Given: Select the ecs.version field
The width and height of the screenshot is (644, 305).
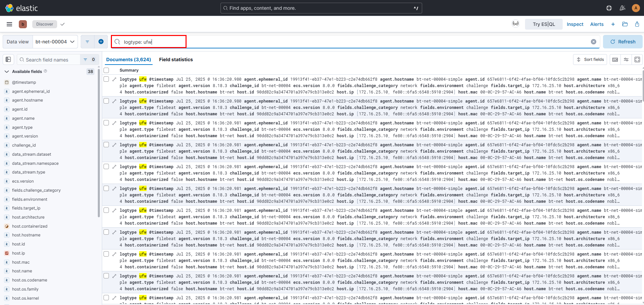Looking at the screenshot, I should coord(23,181).
